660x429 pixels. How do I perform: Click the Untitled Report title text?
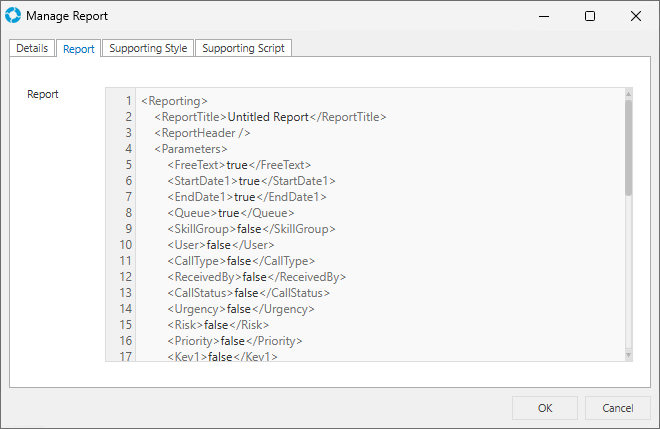pos(269,117)
